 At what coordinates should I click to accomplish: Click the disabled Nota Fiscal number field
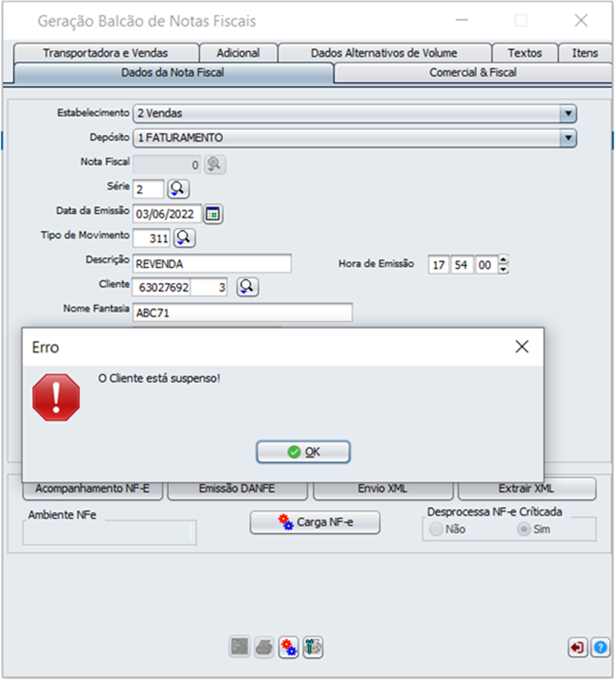(167, 164)
